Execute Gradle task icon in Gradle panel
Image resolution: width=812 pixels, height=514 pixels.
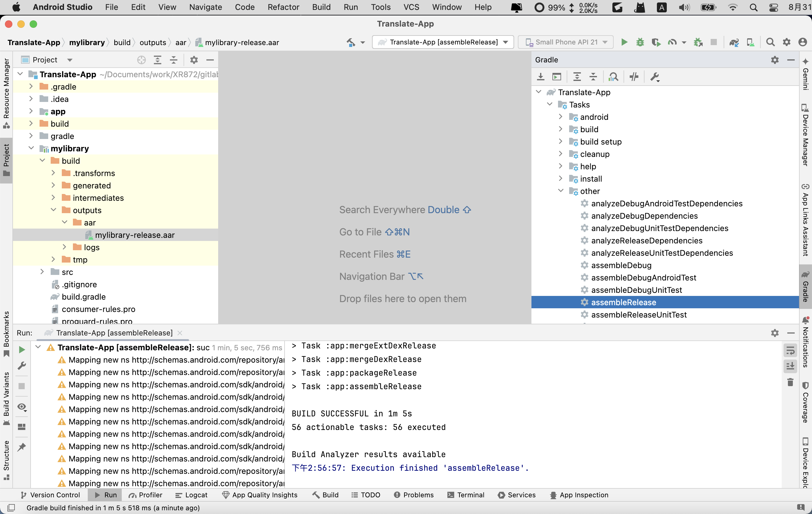pyautogui.click(x=557, y=77)
